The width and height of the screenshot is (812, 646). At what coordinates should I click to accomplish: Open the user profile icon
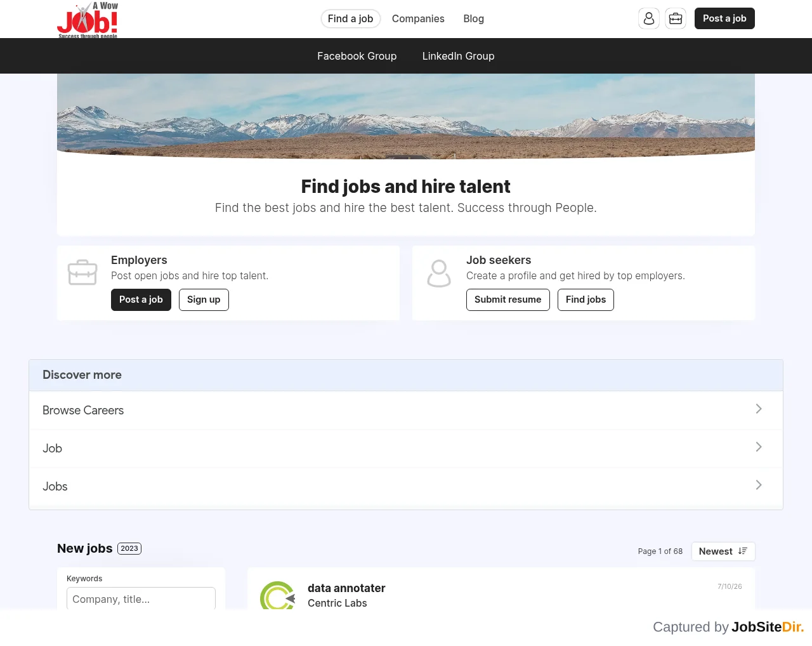point(649,18)
